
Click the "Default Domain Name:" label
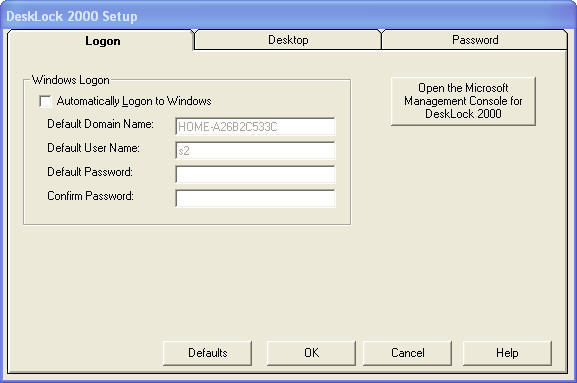100,124
